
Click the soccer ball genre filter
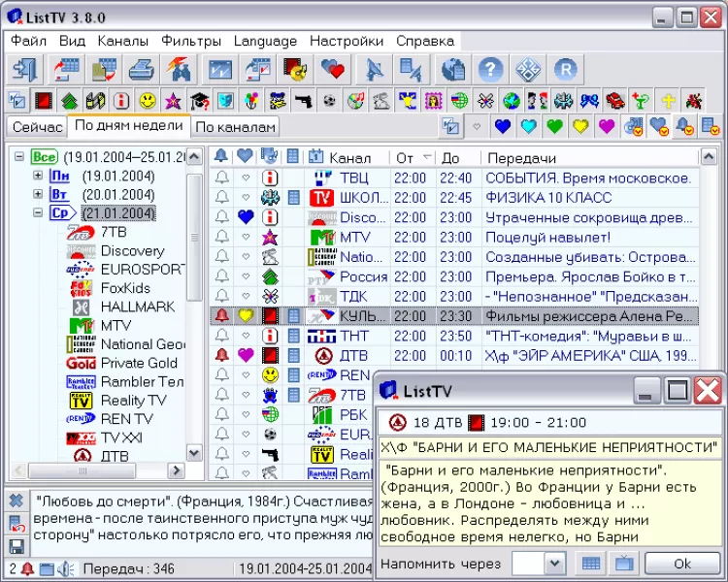[x=329, y=100]
